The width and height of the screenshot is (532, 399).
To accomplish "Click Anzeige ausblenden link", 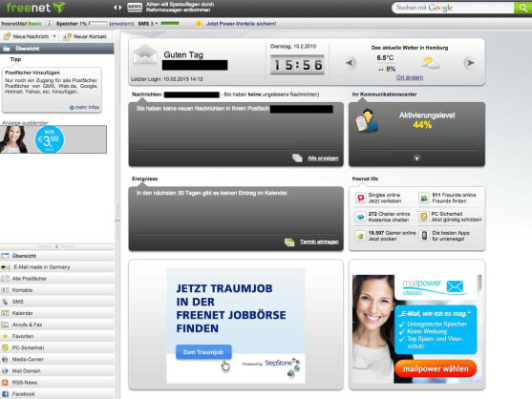I will point(25,123).
